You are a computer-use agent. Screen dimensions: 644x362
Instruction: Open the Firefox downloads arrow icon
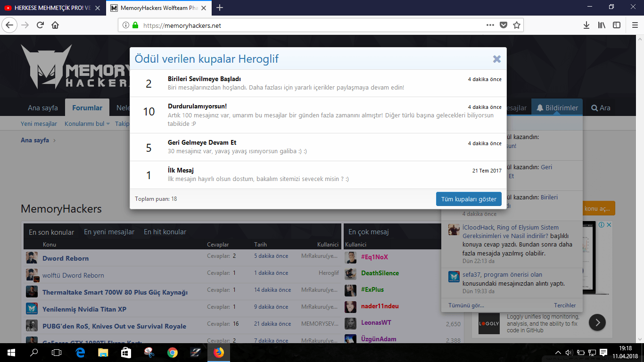586,25
